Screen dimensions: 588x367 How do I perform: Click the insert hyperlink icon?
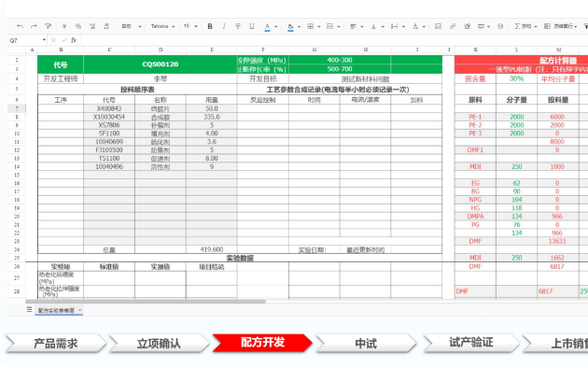(x=453, y=26)
